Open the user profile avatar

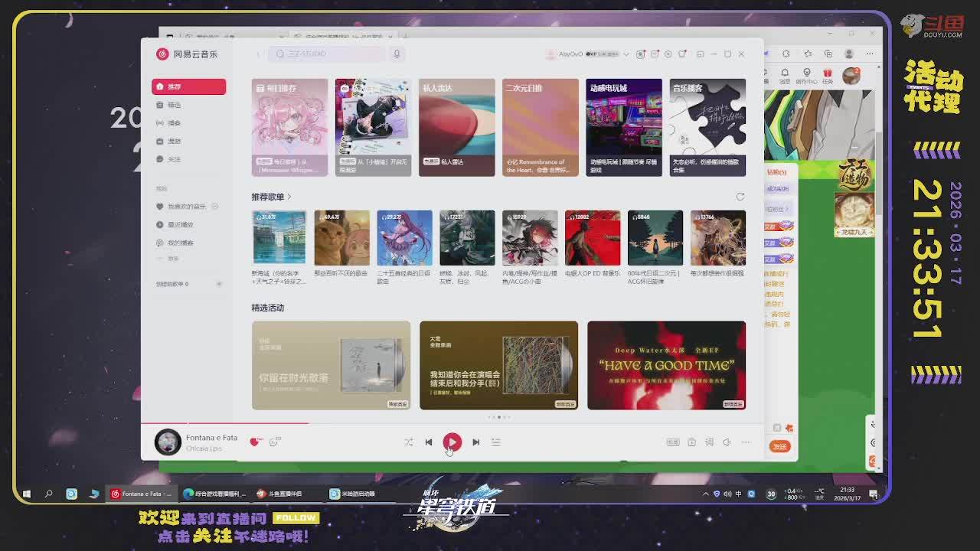(x=550, y=54)
